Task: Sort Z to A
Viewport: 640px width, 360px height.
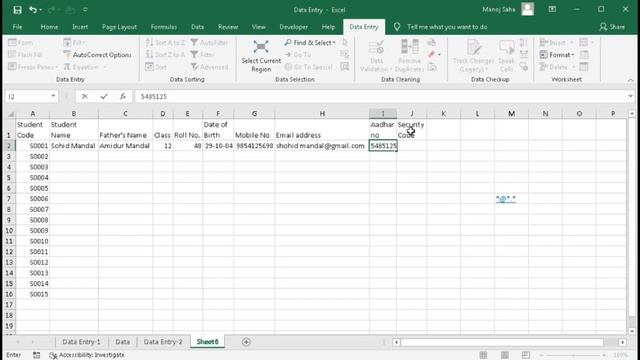Action: click(165, 55)
